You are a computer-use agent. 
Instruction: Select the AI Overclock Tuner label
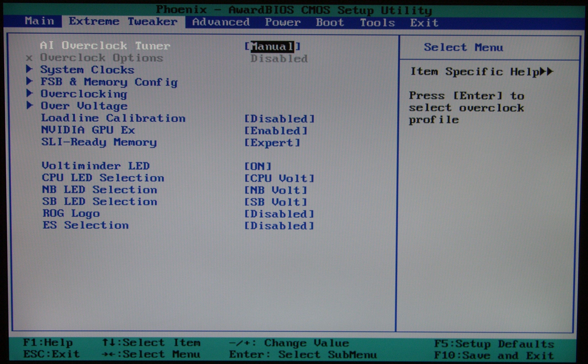point(105,46)
